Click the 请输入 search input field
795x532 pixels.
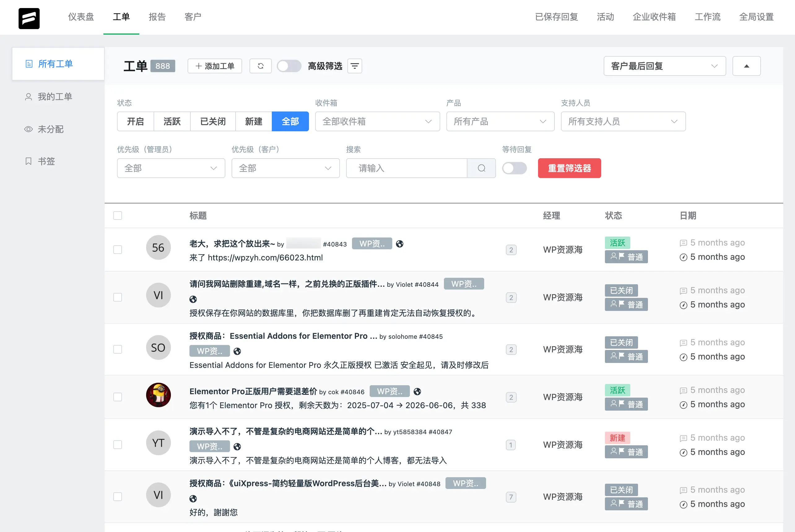point(407,168)
